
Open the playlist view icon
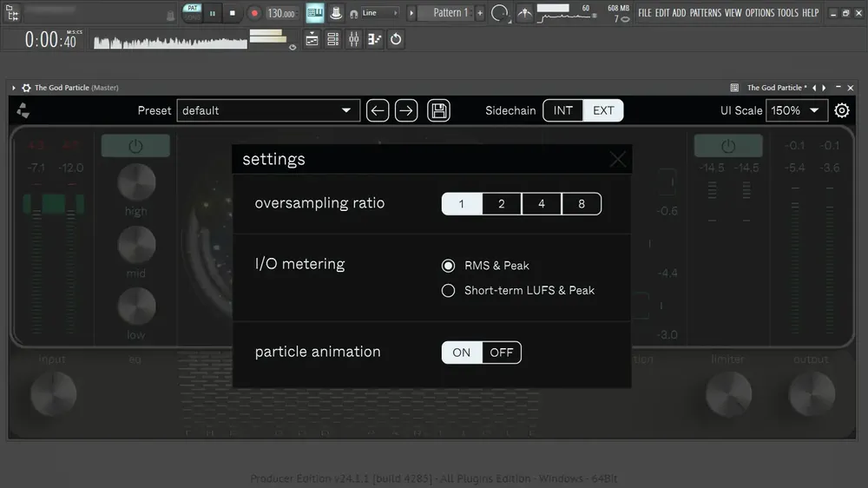(312, 39)
